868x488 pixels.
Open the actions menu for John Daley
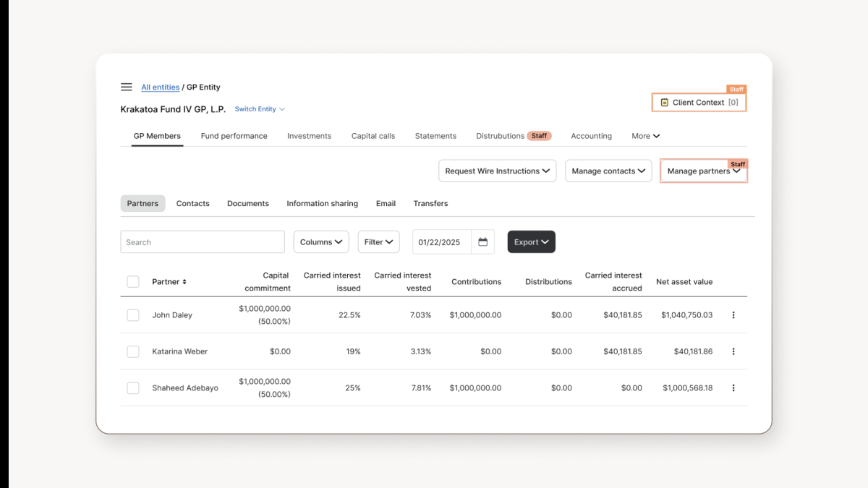click(733, 314)
